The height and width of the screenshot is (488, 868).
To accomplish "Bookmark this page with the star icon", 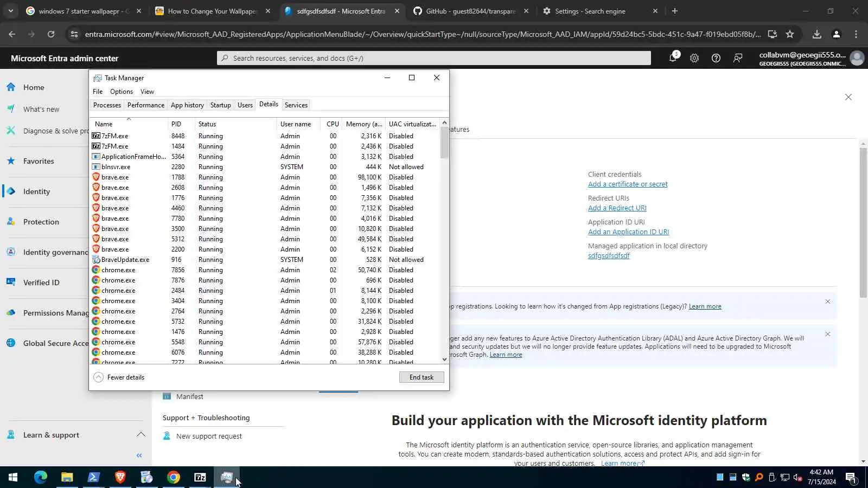I will 790,34.
